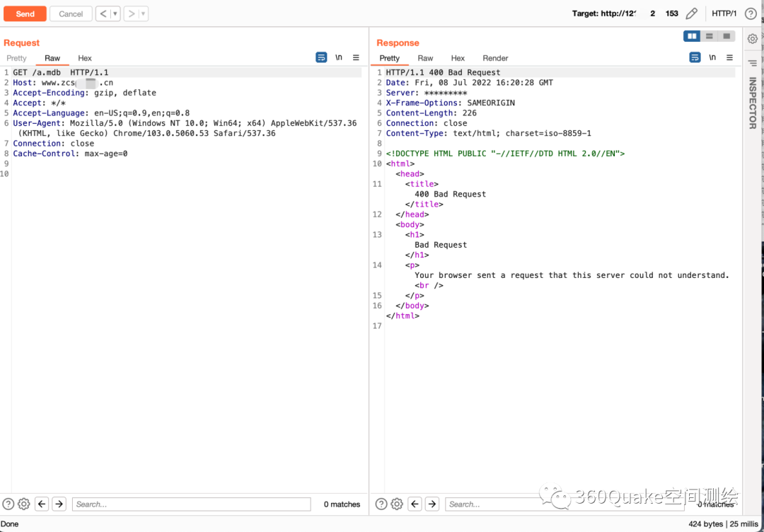The image size is (764, 532).
Task: Toggle non-printable \n characters in Request
Action: 339,57
